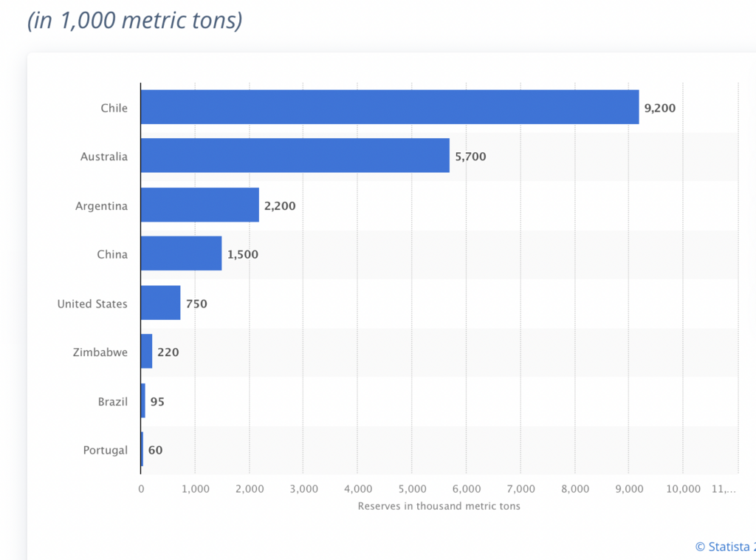
Task: Select the Argentina bar
Action: point(199,205)
